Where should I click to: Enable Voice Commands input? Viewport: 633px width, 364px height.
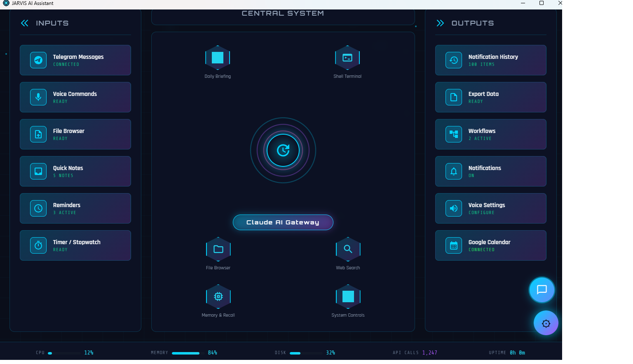point(75,97)
